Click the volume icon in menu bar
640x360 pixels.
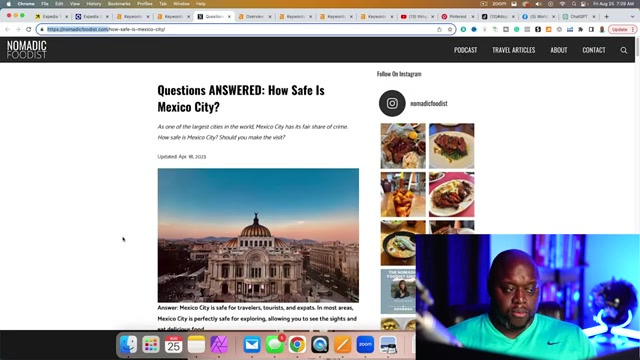[538, 4]
